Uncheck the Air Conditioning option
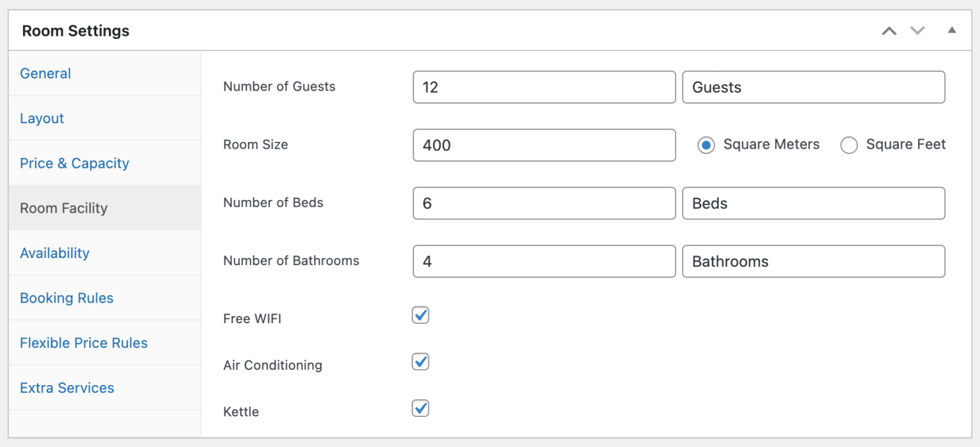Screen dimensions: 980x447 pyautogui.click(x=420, y=361)
